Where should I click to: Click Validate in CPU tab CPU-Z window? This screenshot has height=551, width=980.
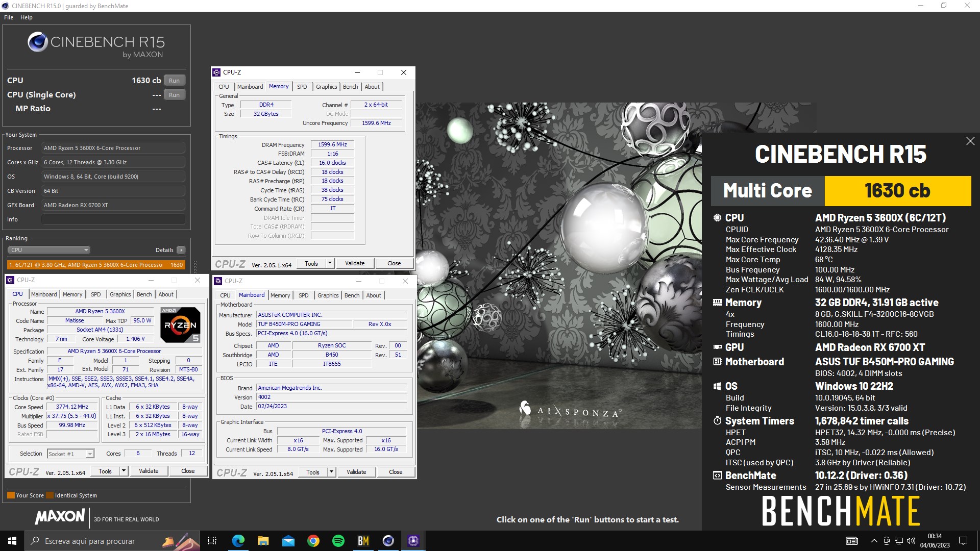pos(149,471)
